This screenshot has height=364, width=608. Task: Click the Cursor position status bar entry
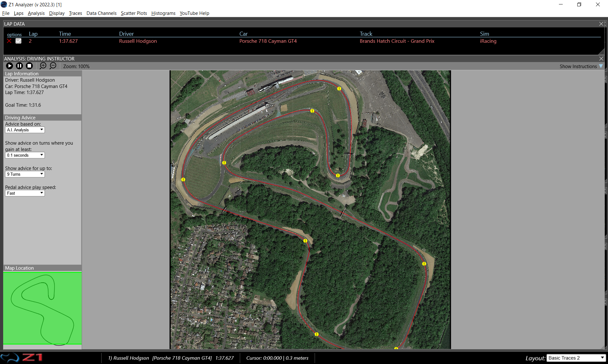pos(277,358)
